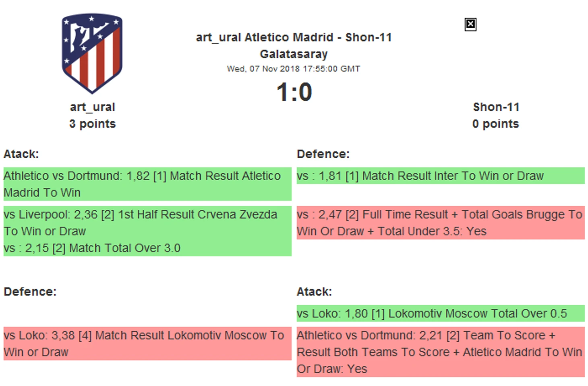This screenshot has width=588, height=386.
Task: Select the art_ural player name
Action: [x=92, y=107]
